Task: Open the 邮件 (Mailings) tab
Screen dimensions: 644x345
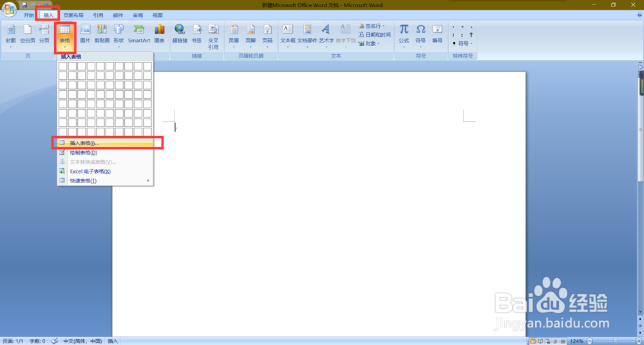Action: tap(118, 15)
